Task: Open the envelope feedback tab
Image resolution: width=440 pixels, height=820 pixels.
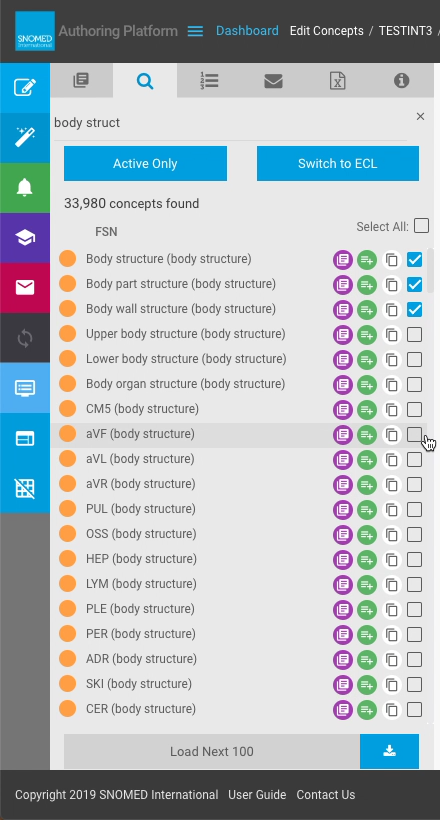Action: click(x=273, y=81)
